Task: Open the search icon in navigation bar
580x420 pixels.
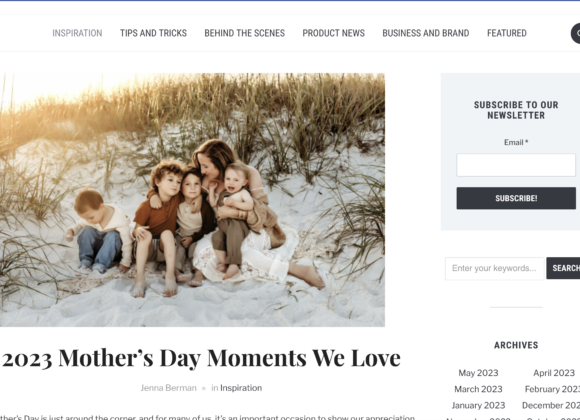Action: point(576,33)
